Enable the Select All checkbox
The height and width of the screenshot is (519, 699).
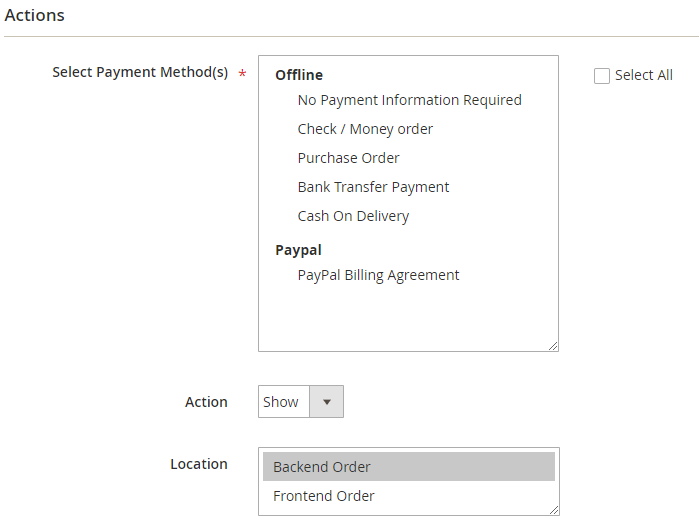(602, 76)
